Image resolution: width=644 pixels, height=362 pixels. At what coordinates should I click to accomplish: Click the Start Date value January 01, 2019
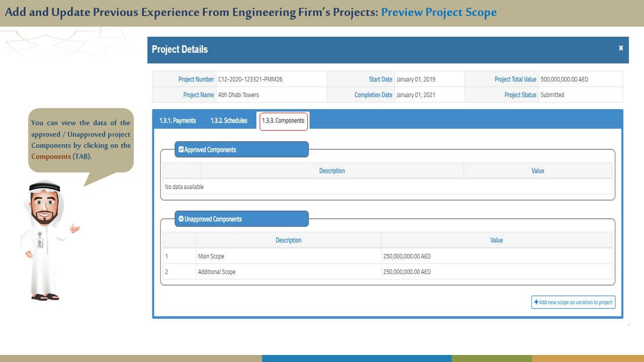click(416, 79)
